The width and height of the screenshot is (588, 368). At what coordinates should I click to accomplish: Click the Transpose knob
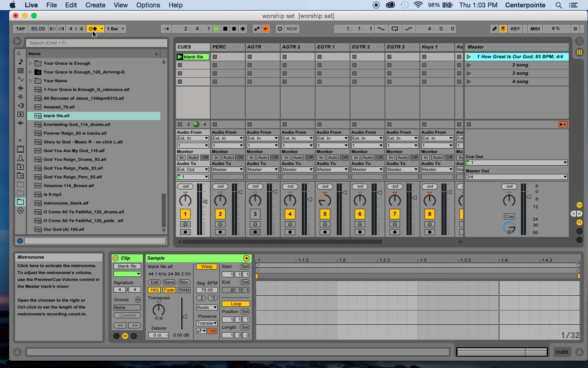pos(158,310)
